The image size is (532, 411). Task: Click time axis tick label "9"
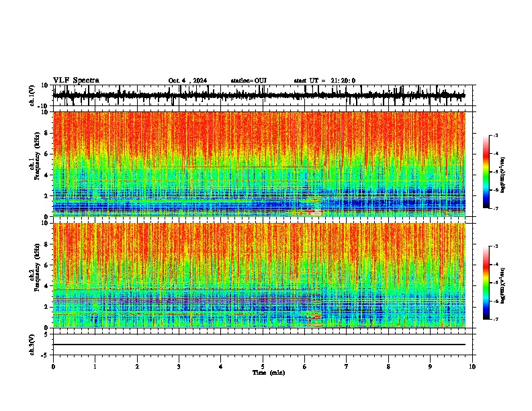point(430,367)
